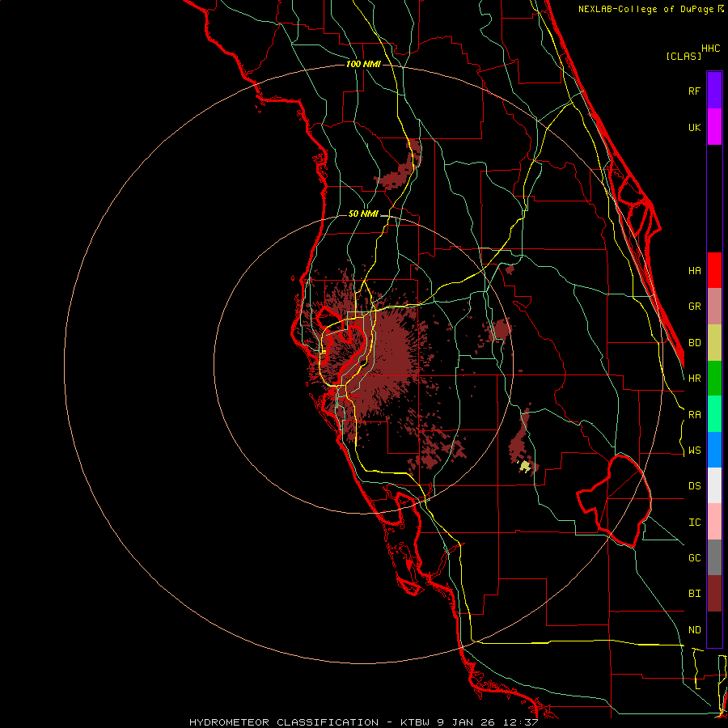Click the HA legend label
This screenshot has height=728, width=728.
[694, 271]
